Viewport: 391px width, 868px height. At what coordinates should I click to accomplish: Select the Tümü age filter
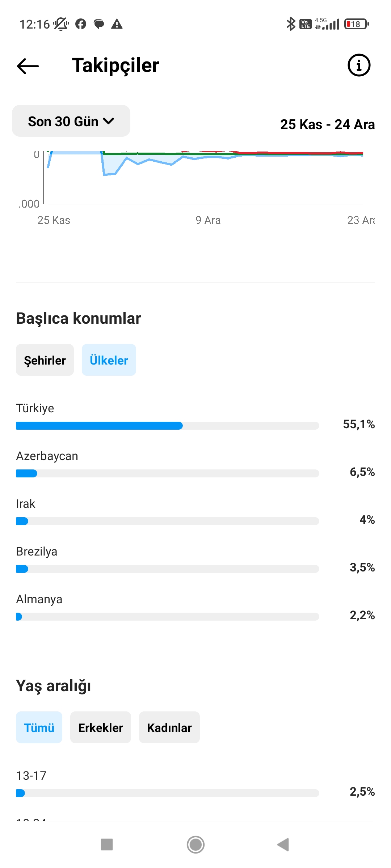pos(39,728)
